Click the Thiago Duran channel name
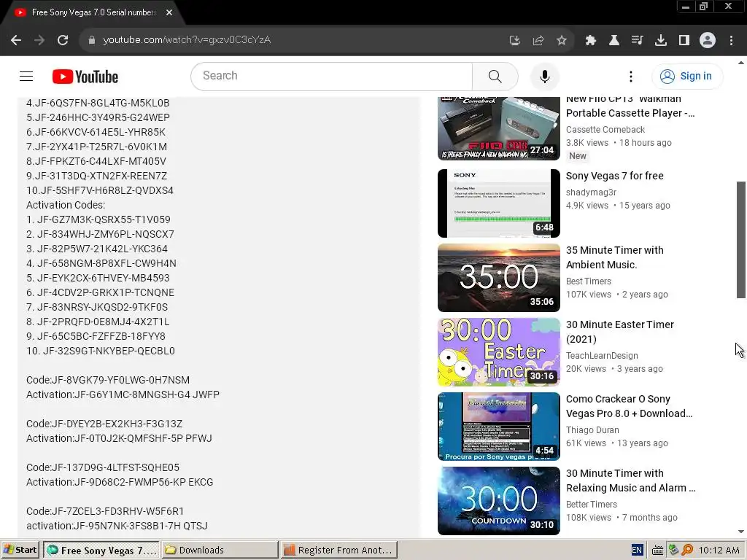Image resolution: width=747 pixels, height=560 pixels. pos(592,430)
